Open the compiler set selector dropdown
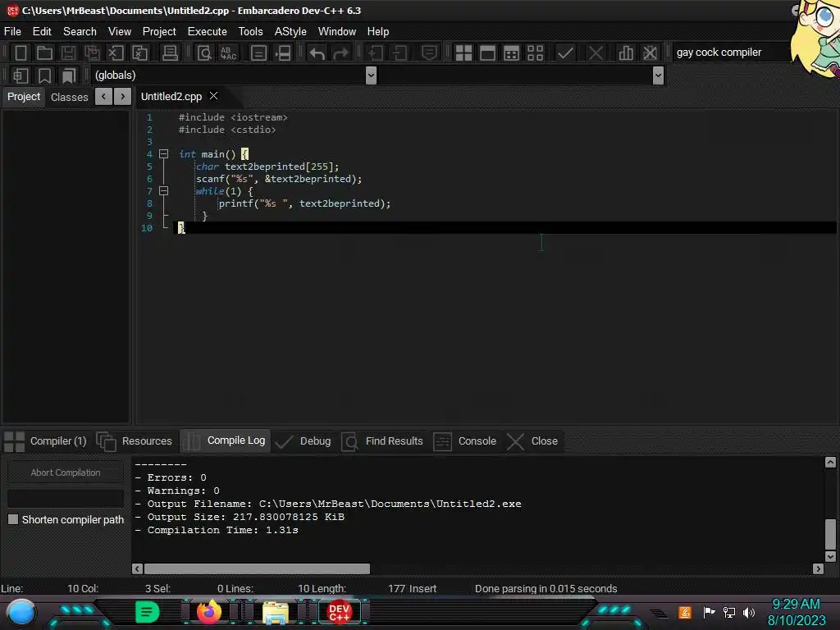 click(730, 52)
